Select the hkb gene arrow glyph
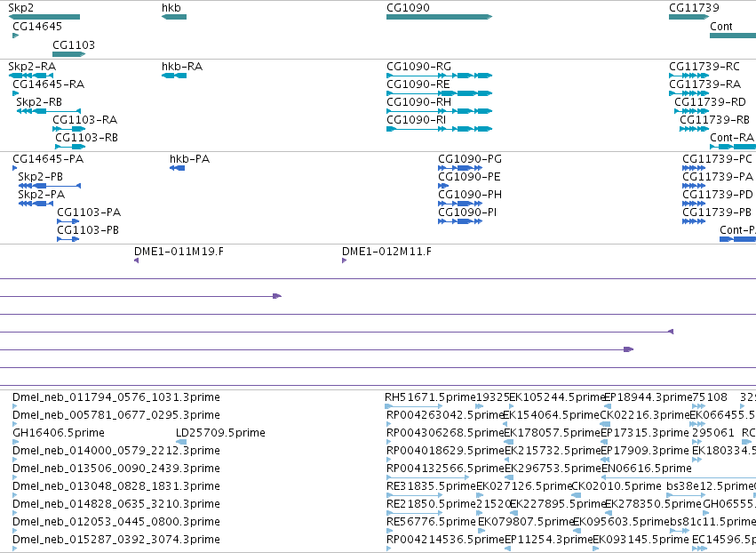Viewport: 756px width, 553px height. [174, 17]
